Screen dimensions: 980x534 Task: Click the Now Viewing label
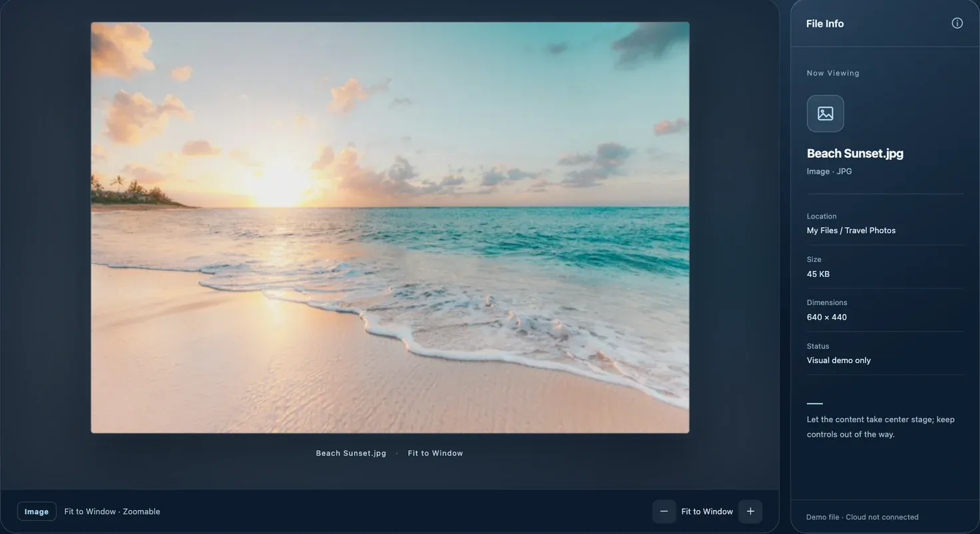click(x=833, y=73)
